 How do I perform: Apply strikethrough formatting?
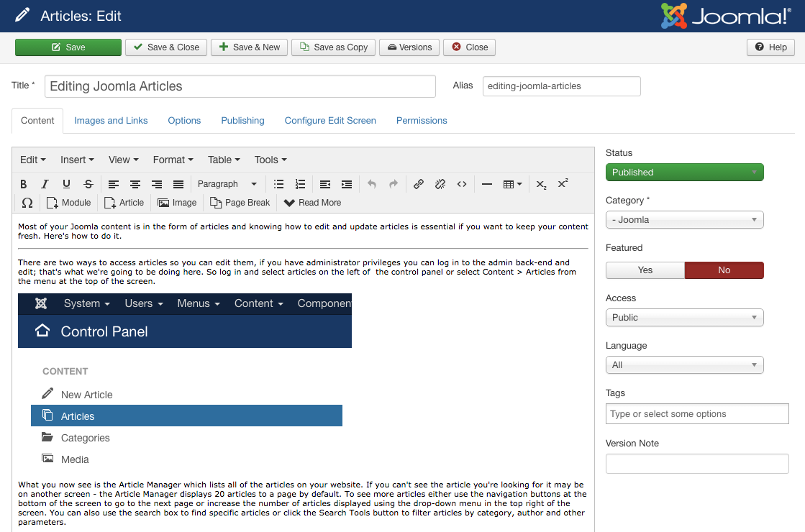click(x=88, y=183)
